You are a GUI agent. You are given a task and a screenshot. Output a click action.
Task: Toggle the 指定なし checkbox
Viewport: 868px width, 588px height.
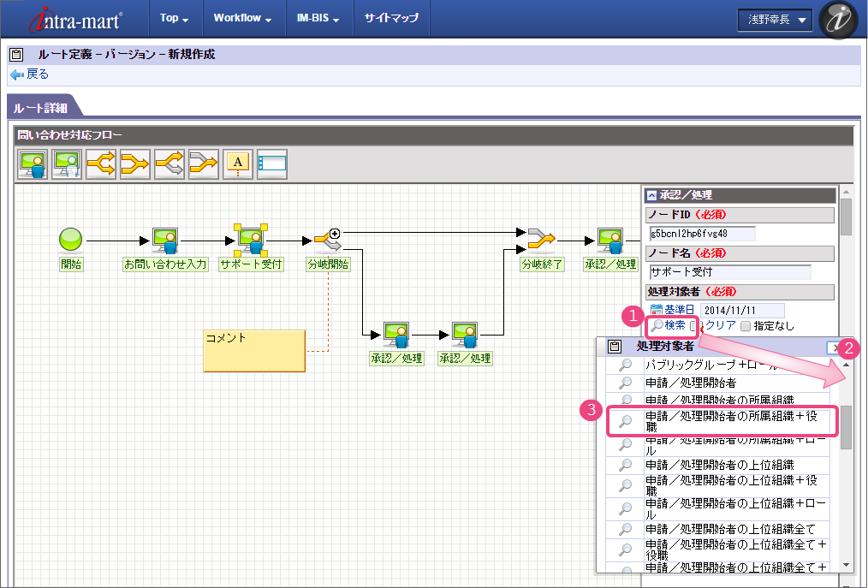tap(746, 326)
